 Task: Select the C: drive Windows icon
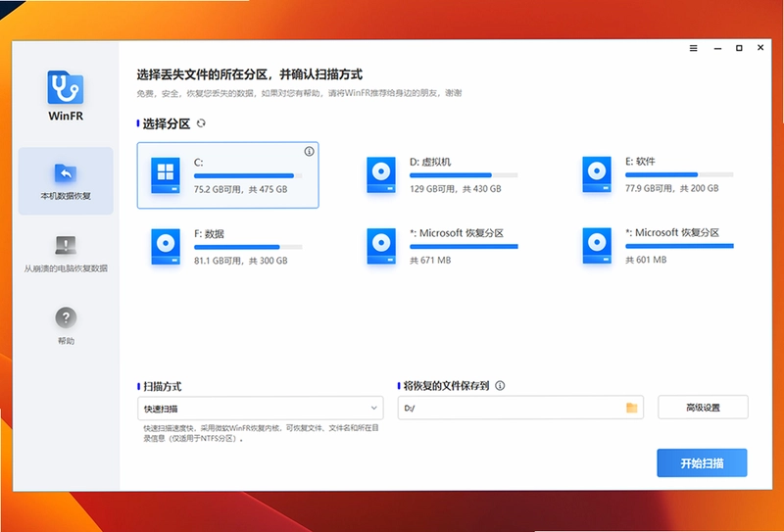(166, 175)
